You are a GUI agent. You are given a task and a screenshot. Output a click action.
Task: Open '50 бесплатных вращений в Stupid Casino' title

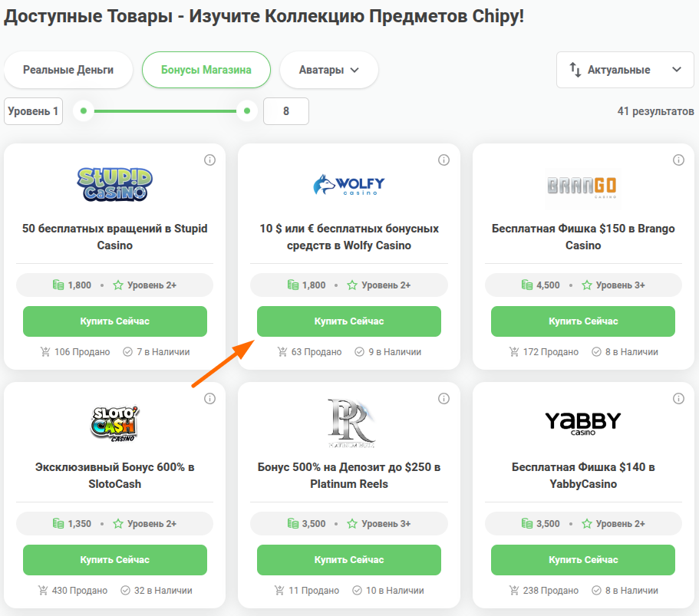114,237
